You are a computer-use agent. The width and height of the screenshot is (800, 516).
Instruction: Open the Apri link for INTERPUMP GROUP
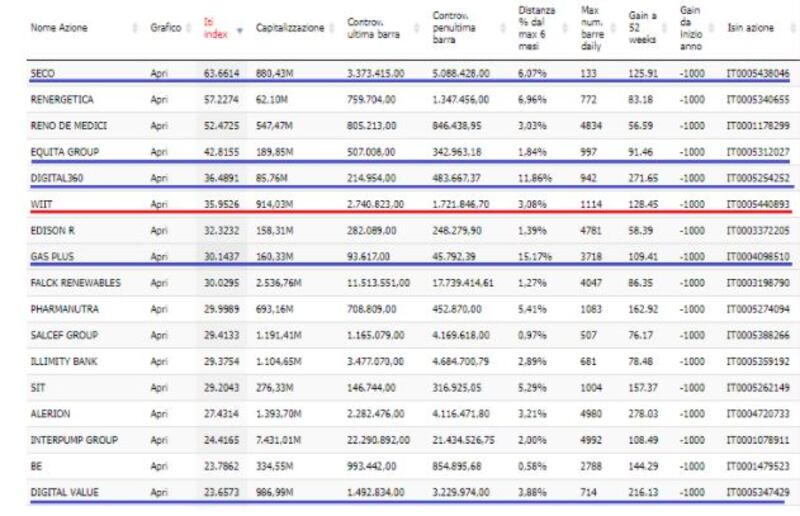coord(159,440)
